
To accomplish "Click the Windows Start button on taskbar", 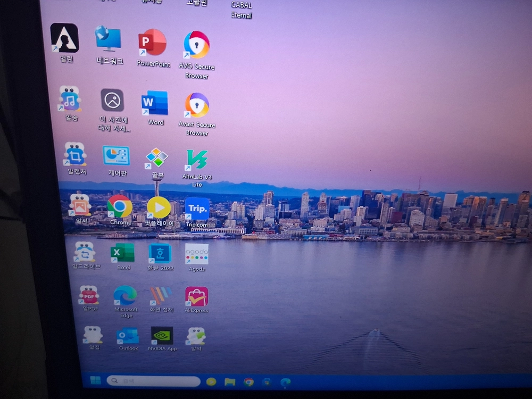I will 95,380.
